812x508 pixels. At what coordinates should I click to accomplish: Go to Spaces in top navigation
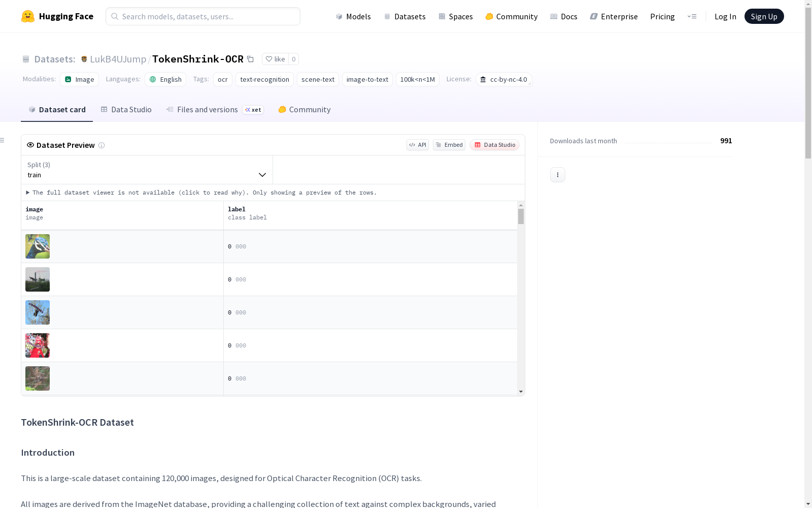pyautogui.click(x=456, y=16)
